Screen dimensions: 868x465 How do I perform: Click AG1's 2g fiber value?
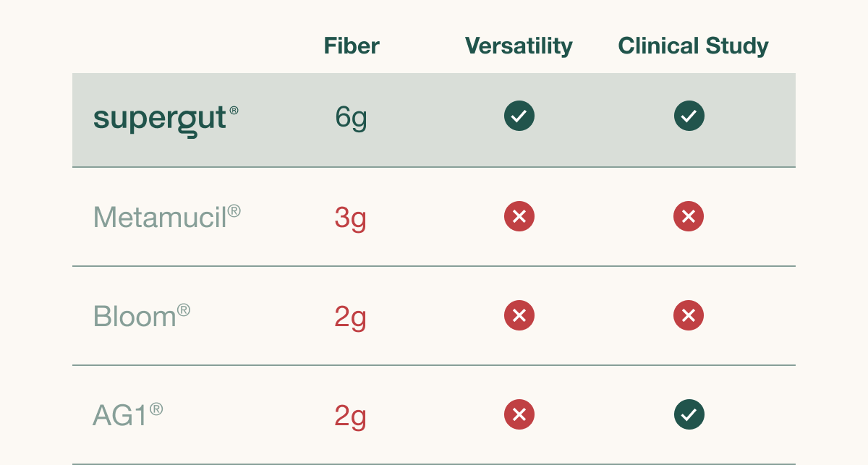[350, 416]
